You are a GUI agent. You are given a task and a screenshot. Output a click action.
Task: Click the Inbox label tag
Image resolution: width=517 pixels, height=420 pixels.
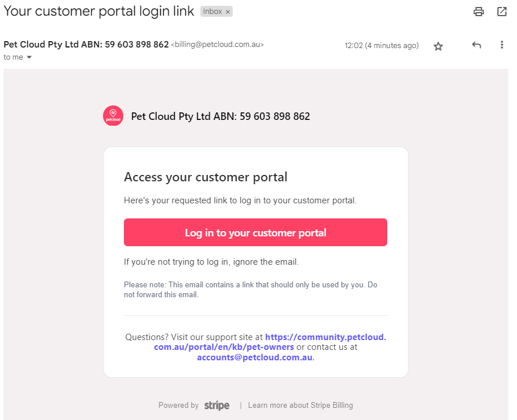tap(212, 12)
